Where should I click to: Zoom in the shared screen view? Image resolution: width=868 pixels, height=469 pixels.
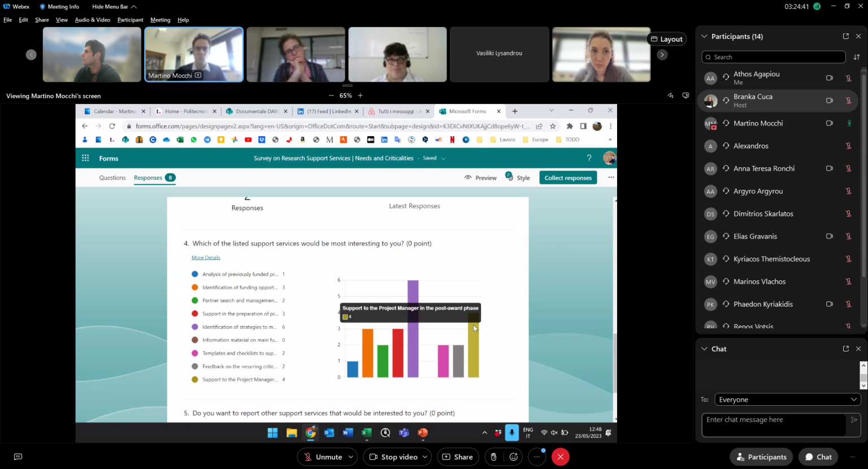coord(361,95)
